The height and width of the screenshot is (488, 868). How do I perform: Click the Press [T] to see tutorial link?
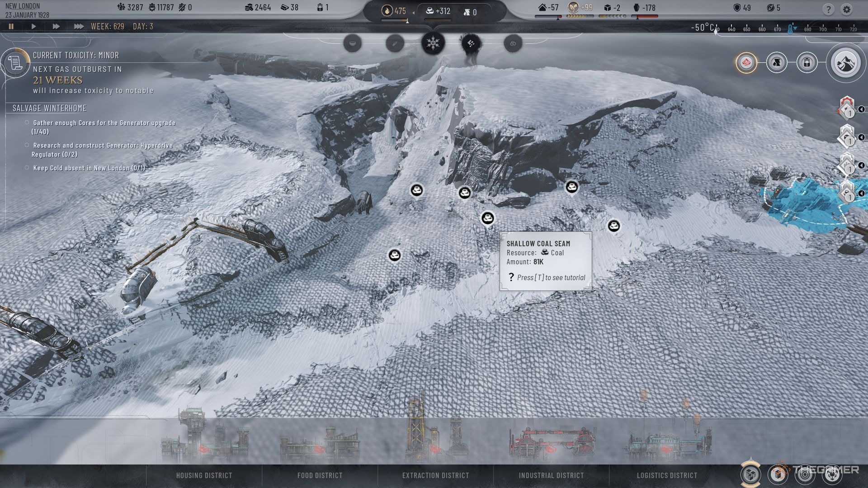[x=547, y=277]
